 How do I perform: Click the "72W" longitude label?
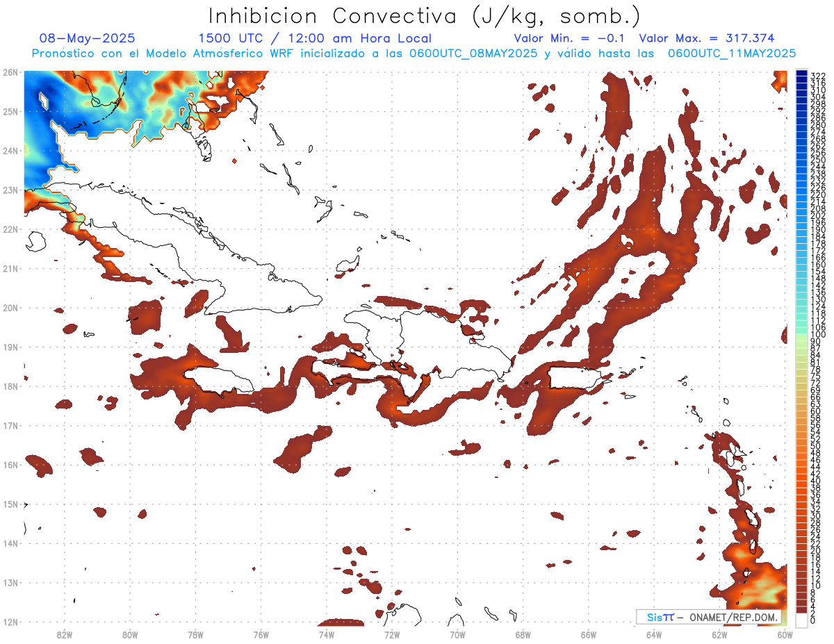pos(392,634)
